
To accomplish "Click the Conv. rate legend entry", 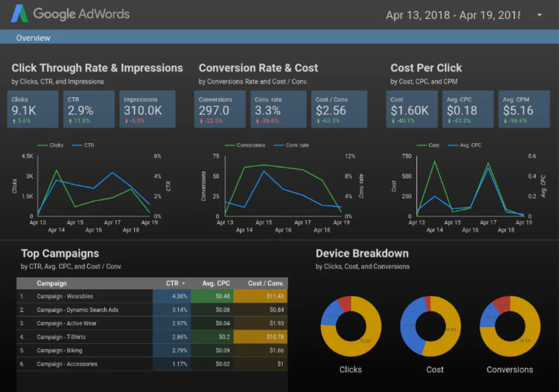I will pyautogui.click(x=292, y=145).
